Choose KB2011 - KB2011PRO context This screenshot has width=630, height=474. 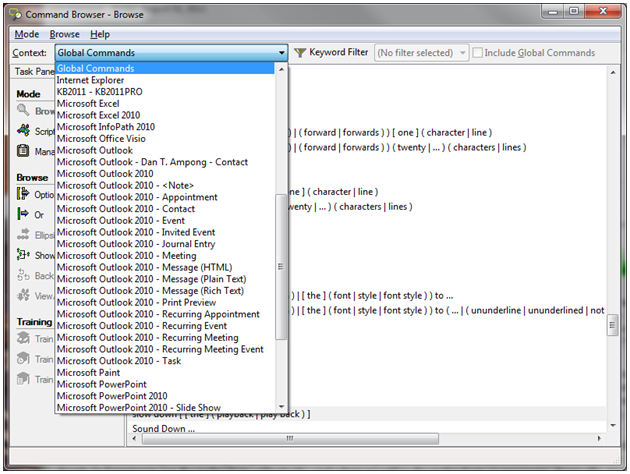point(165,92)
